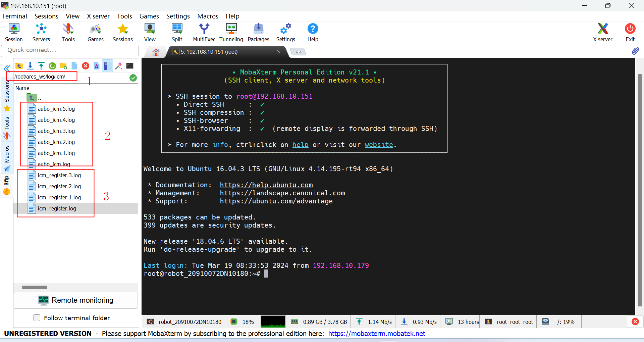The height and width of the screenshot is (342, 644).
Task: Click the Help question mark icon
Action: (313, 33)
